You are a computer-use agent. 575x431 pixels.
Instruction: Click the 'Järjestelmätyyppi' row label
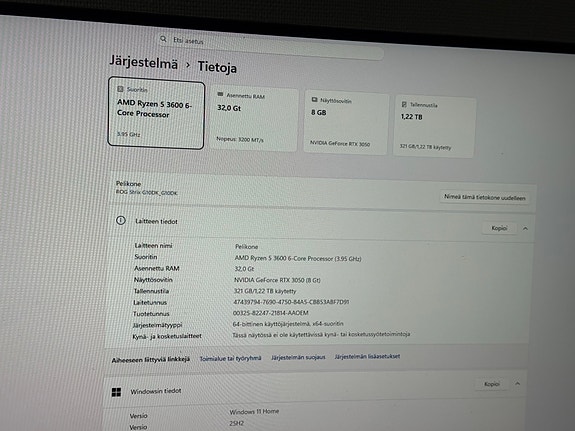pyautogui.click(x=157, y=325)
